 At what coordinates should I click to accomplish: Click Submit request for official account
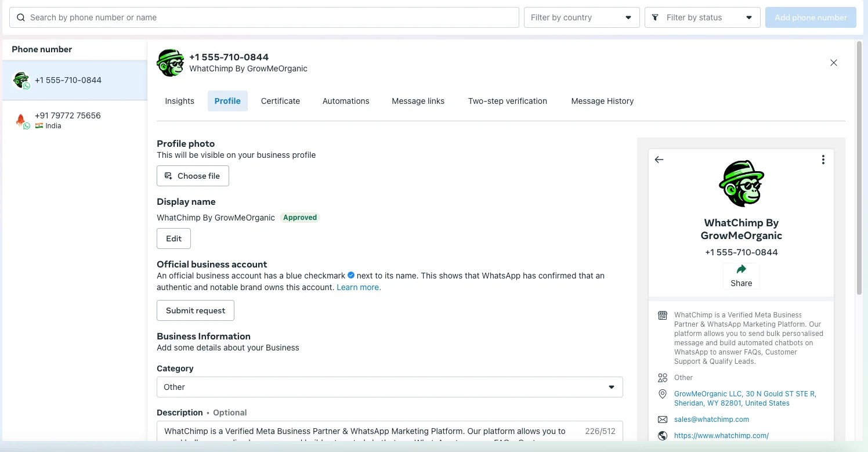196,310
